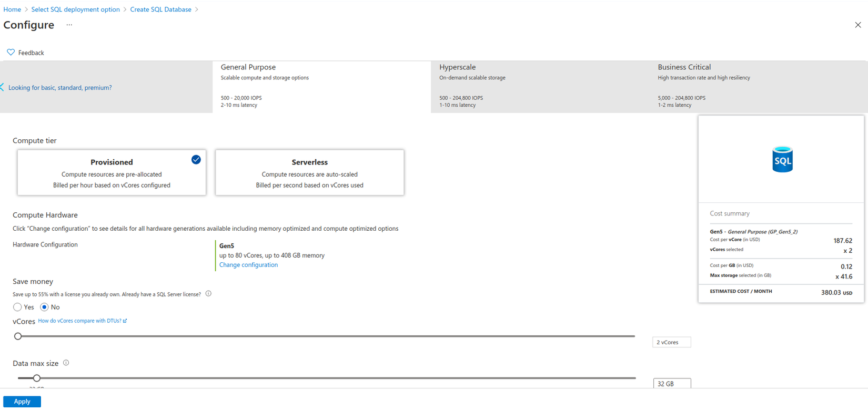Open the ellipsis menu beside Configure

pos(69,25)
